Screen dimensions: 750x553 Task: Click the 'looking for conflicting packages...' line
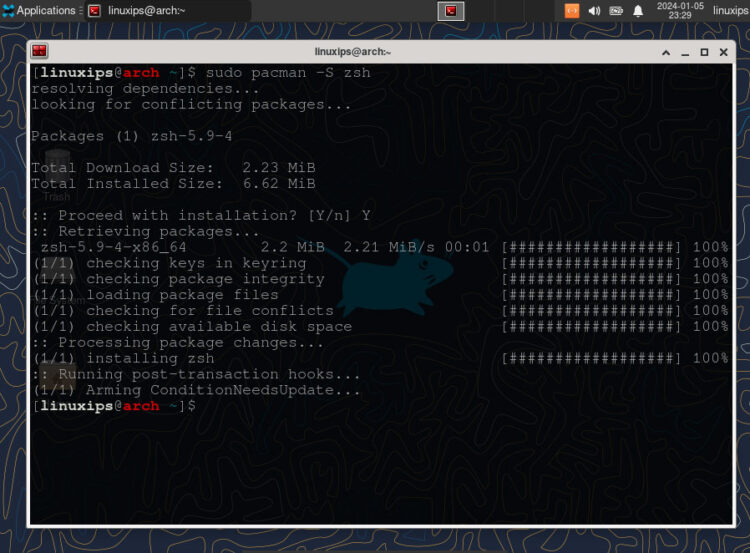click(x=191, y=105)
